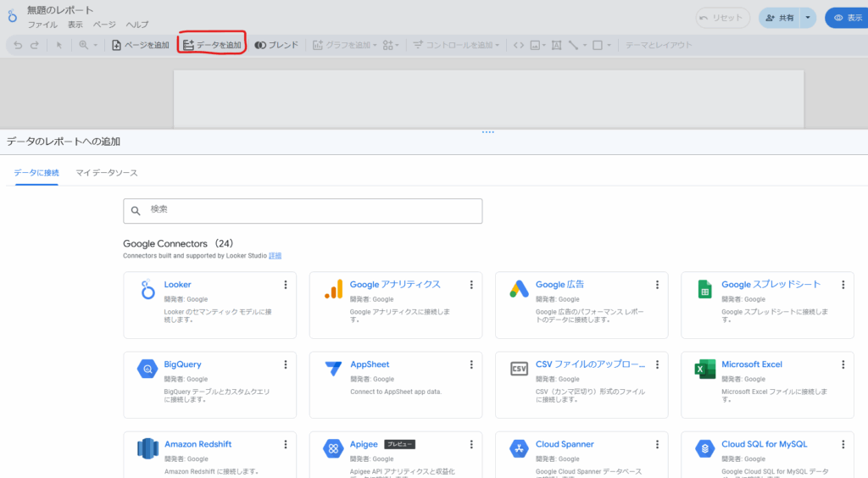Select the Google 広告 connector icon
868x478 pixels.
tap(519, 289)
